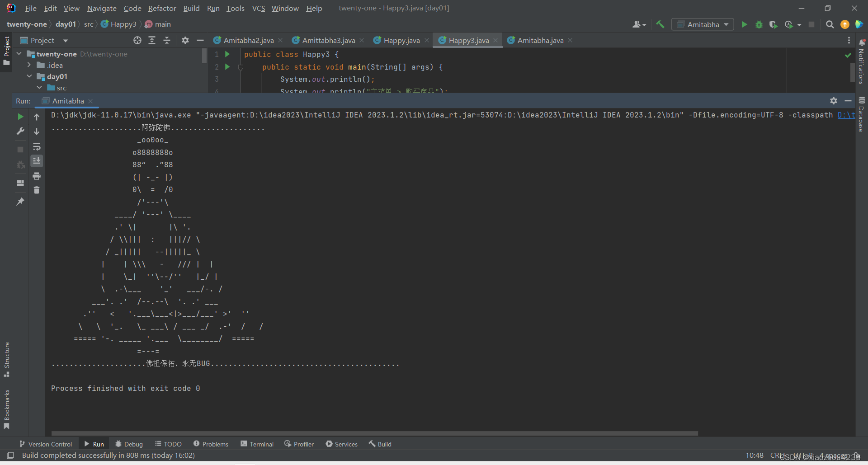Run Amitabha with Coverage shield icon
Image resolution: width=868 pixels, height=465 pixels.
pyautogui.click(x=774, y=24)
